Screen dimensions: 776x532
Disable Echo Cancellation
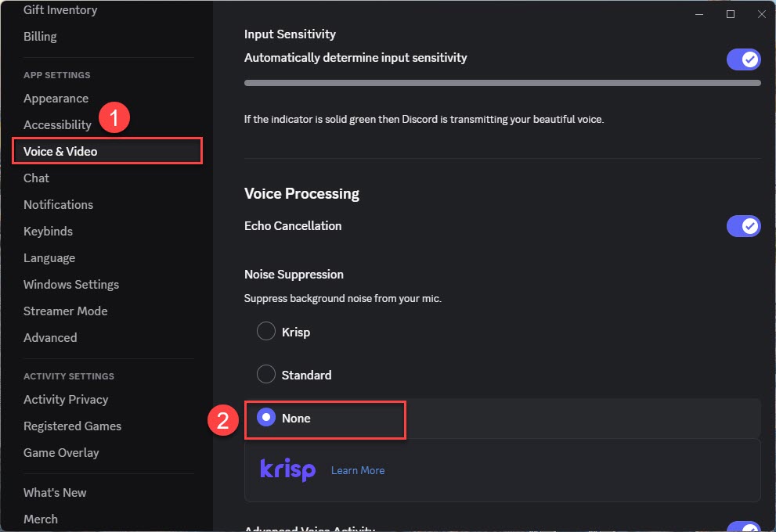743,225
